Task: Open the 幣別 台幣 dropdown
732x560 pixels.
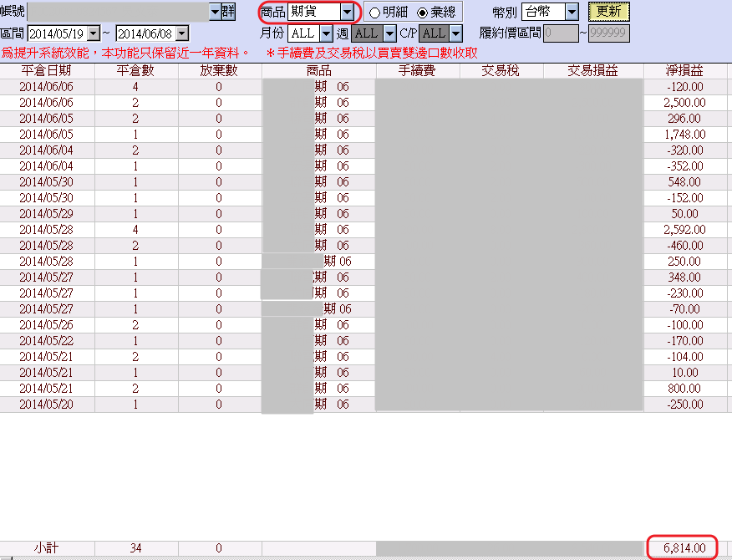Action: pyautogui.click(x=572, y=13)
